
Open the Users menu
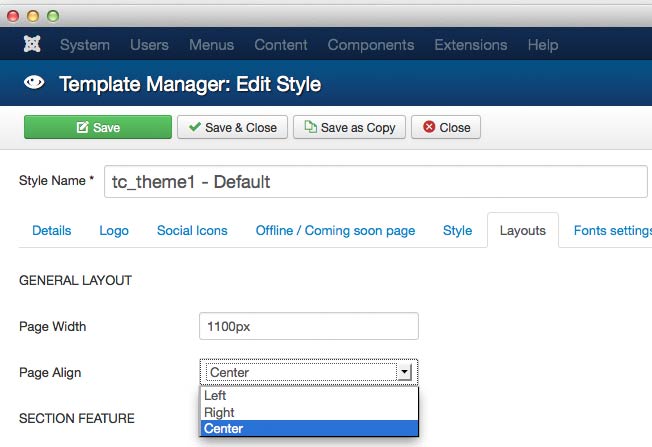[x=149, y=45]
